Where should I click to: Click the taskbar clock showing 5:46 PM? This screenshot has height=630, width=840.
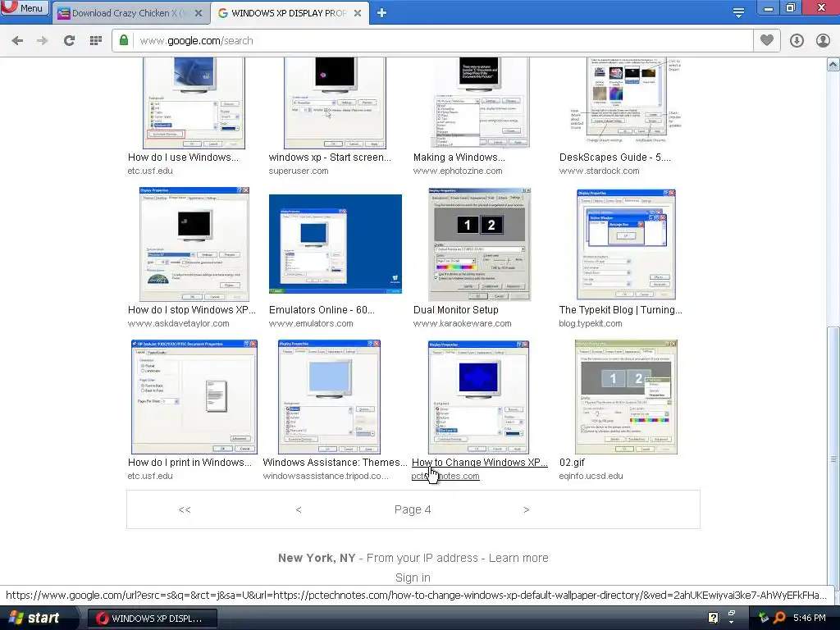[810, 618]
